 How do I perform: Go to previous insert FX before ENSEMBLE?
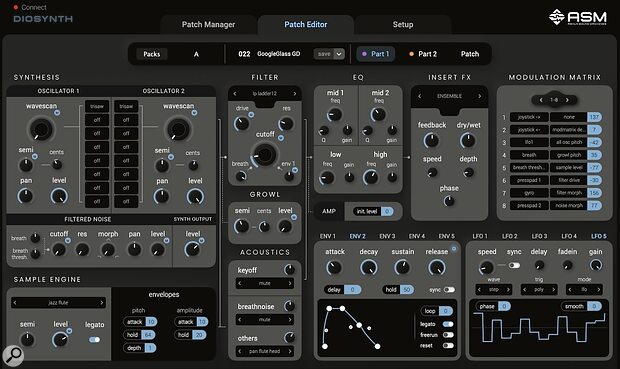click(420, 96)
